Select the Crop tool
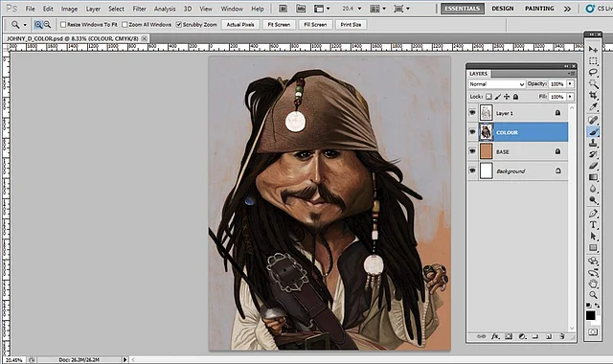The image size is (613, 364). coord(593,95)
